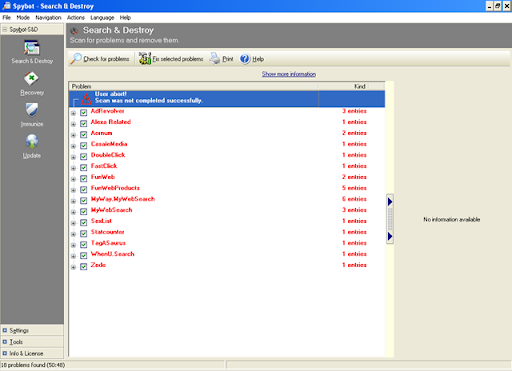Click the Fix selected problems button label
Viewport: 512px width, 371px height.
178,59
